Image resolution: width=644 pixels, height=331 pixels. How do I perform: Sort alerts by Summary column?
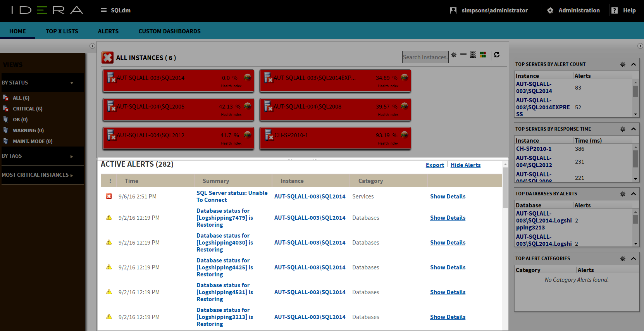216,181
